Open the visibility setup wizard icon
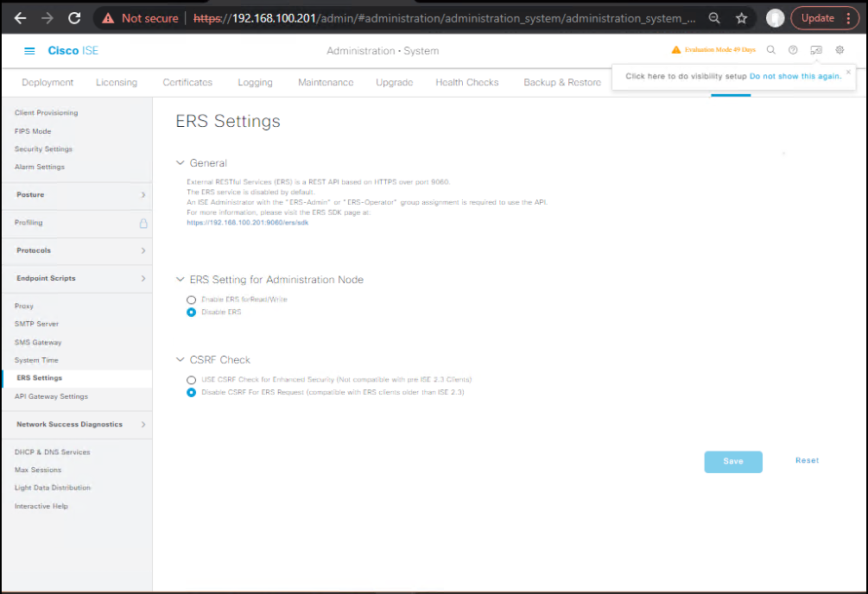This screenshot has height=594, width=868. click(x=816, y=50)
